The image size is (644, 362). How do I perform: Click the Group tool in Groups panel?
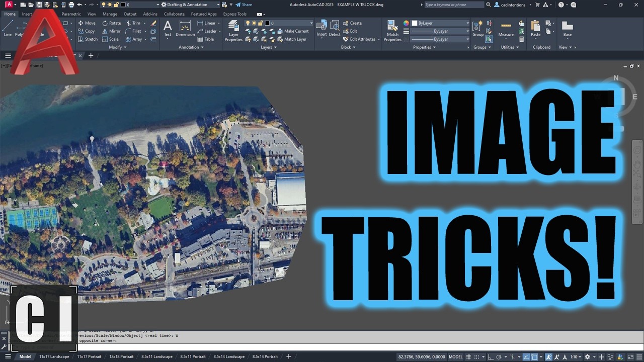coord(478,28)
